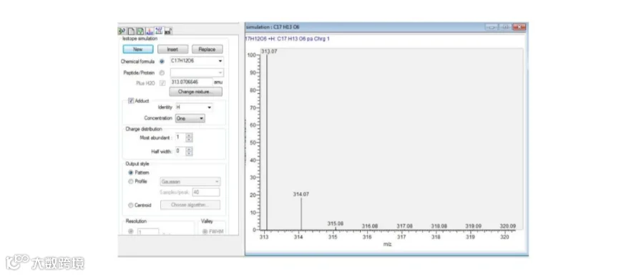This screenshot has height=275, width=644.
Task: Open the Gaussian profile dropdown
Action: coord(190,182)
